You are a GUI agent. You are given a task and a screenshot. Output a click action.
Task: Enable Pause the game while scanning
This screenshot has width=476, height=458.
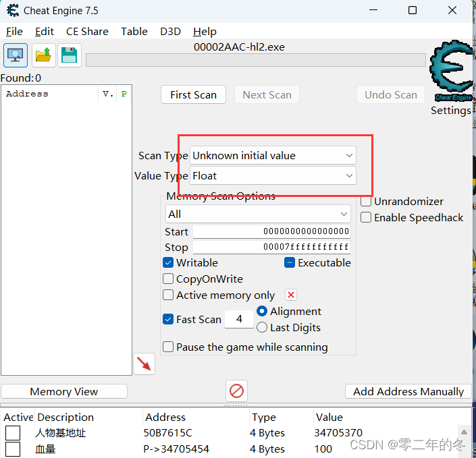168,347
